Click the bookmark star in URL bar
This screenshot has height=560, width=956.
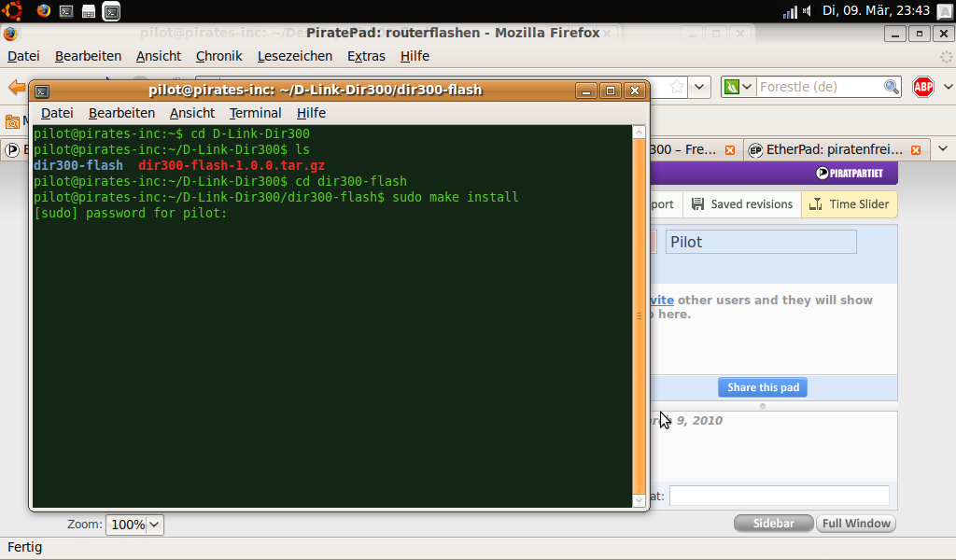(x=677, y=87)
